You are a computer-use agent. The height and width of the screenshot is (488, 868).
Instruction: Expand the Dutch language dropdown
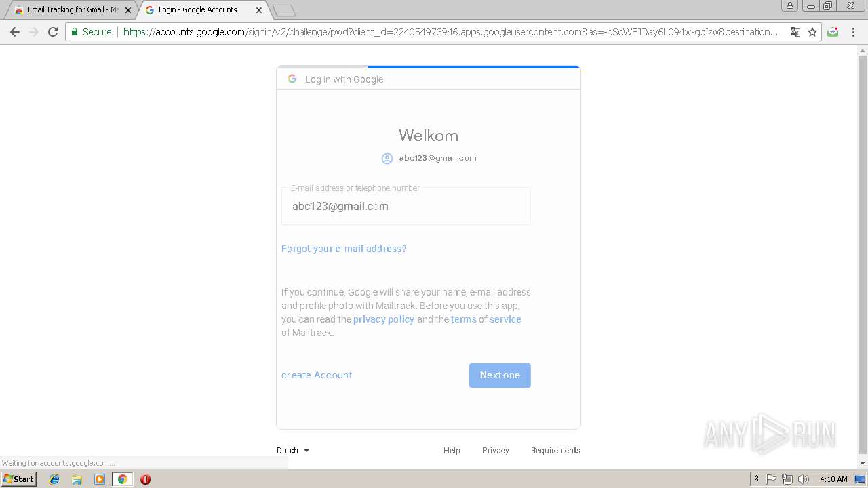pos(293,450)
